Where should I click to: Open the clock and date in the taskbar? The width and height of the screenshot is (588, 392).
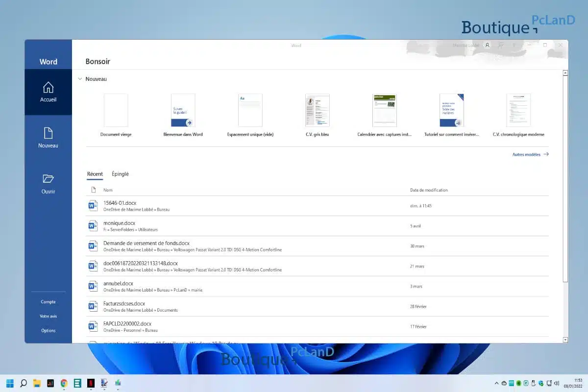click(572, 383)
